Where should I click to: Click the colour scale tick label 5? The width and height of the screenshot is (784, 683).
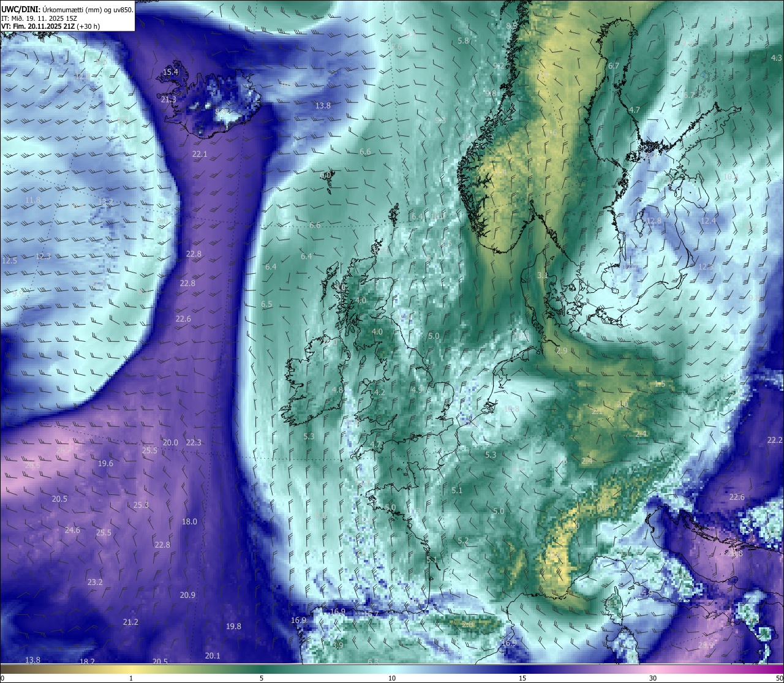[x=262, y=678]
